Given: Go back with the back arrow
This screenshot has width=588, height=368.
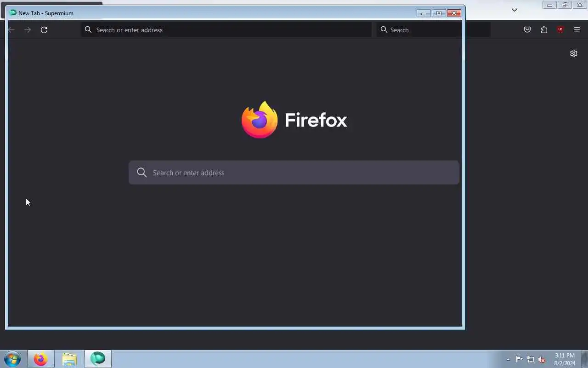Looking at the screenshot, I should click(11, 30).
